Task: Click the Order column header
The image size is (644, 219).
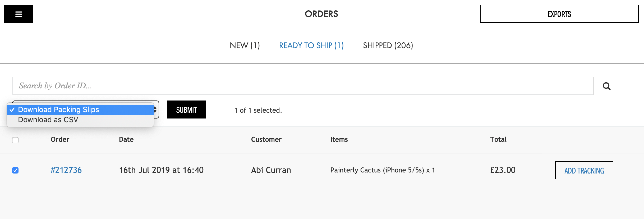Action: 60,139
